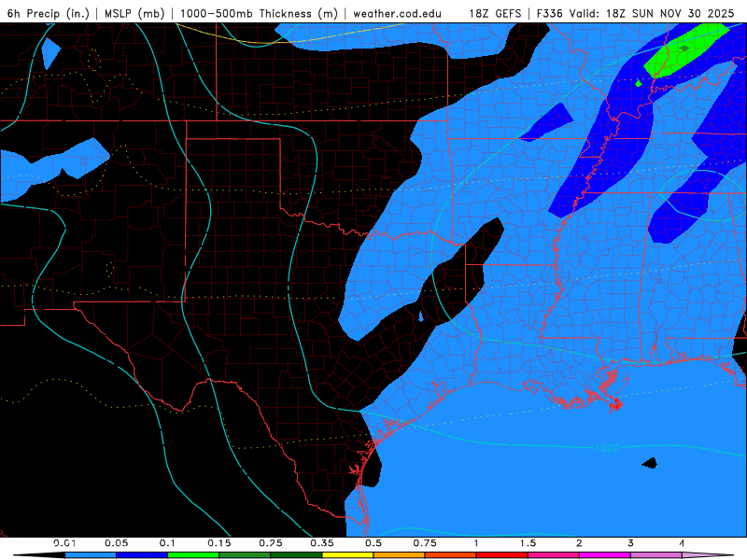The width and height of the screenshot is (747, 560).
Task: Click the small black dry polygon in the Gulf
Action: coord(650,463)
